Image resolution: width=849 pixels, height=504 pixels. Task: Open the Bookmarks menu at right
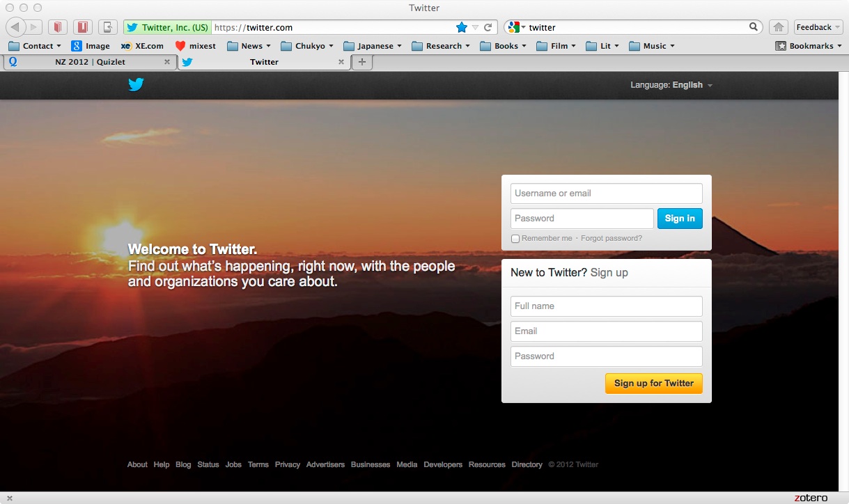click(809, 46)
